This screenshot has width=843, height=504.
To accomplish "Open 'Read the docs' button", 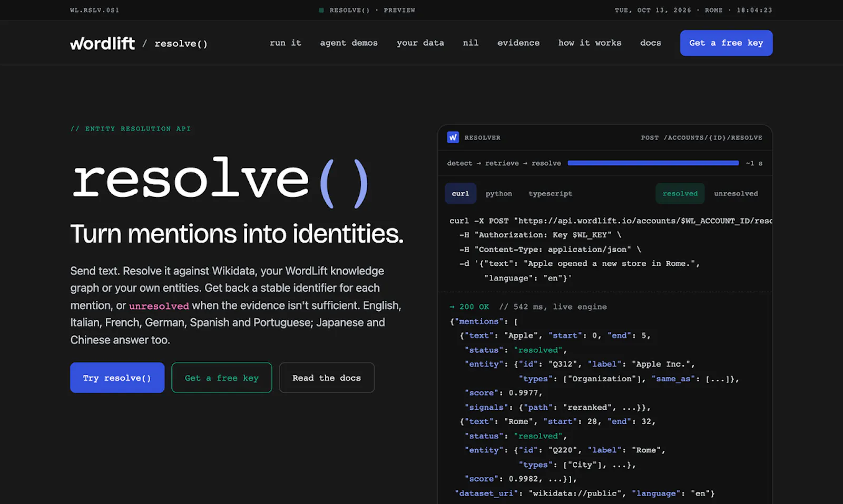I will (327, 378).
